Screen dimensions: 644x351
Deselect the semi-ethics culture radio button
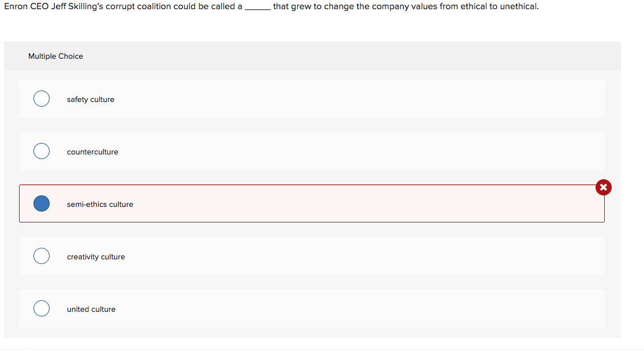(41, 203)
